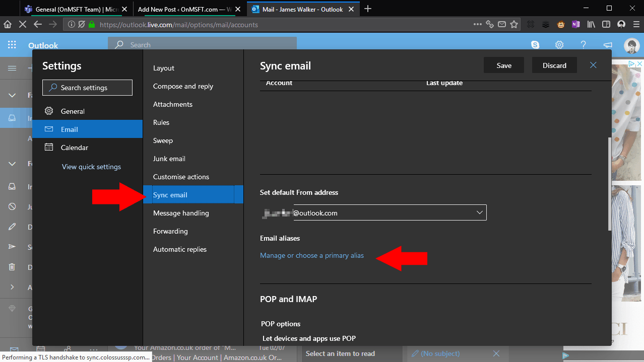Viewport: 644px width, 362px height.
Task: Focus the Search settings field
Action: coord(87,88)
